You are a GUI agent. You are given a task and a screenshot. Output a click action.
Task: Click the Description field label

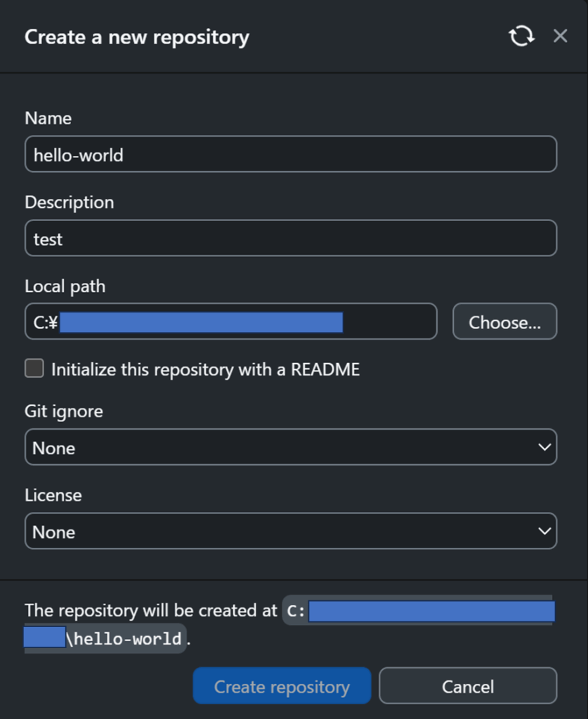coord(70,203)
